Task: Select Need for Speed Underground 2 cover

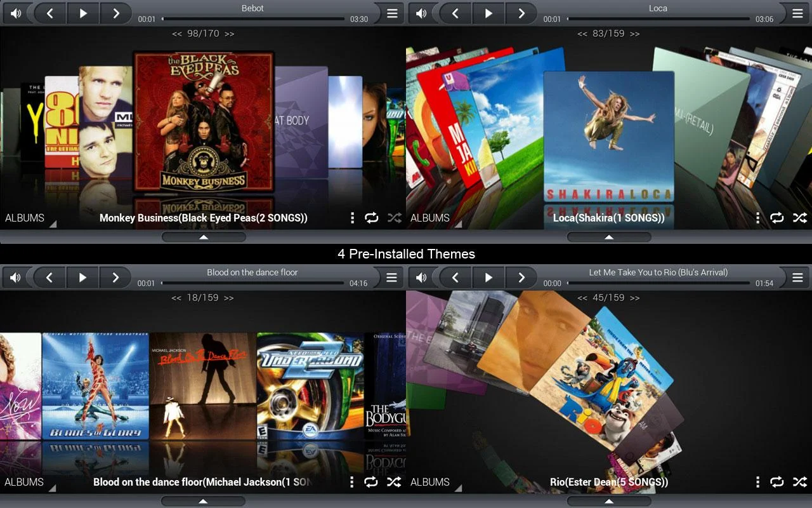Action: (x=310, y=386)
